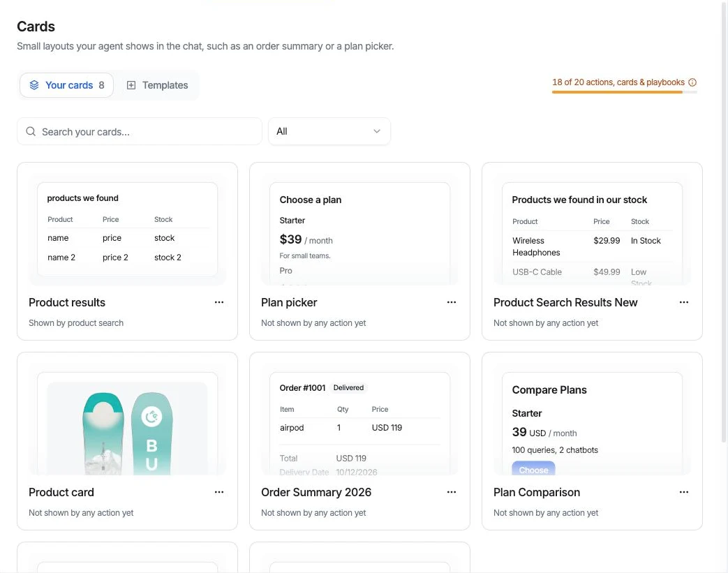Screen dimensions: 728x573
Task: Click the 100 queries, 2 chatbots text
Action: click(x=555, y=450)
